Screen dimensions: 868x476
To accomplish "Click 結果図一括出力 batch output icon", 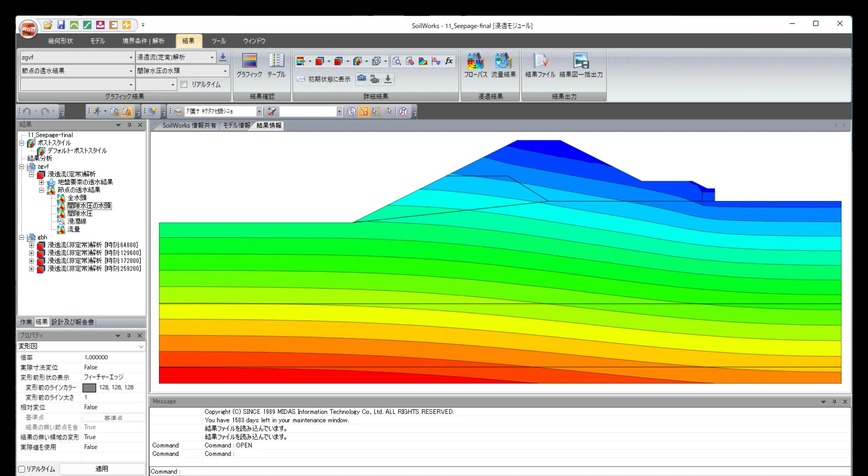I will coord(581,66).
